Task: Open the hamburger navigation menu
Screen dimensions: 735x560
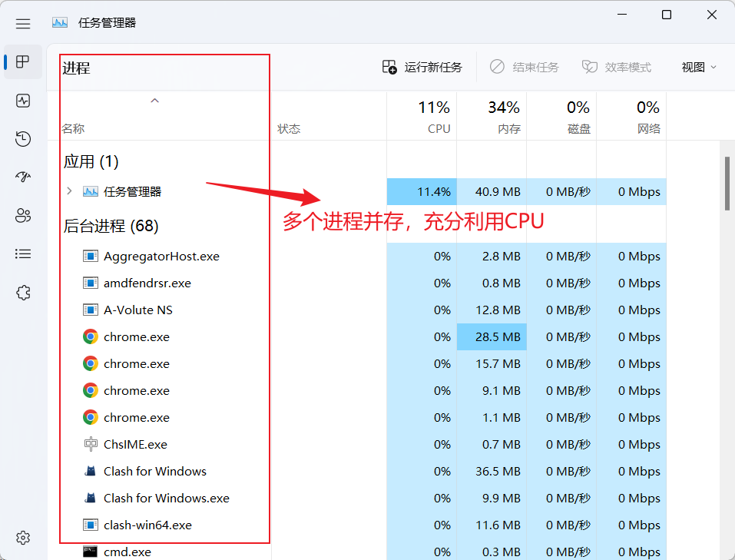Action: [23, 24]
